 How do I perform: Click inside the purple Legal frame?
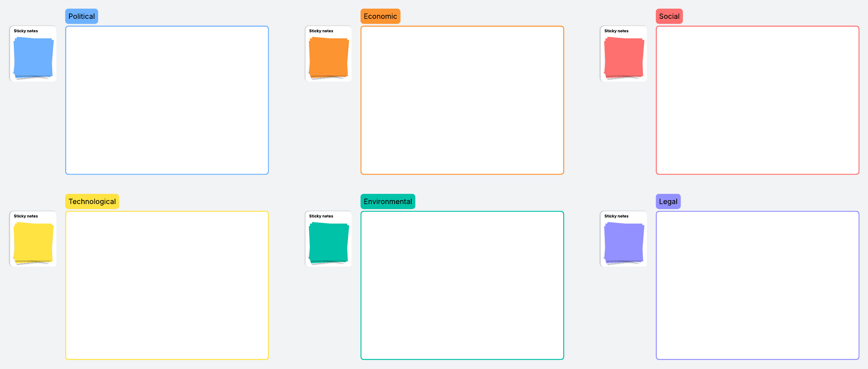758,285
